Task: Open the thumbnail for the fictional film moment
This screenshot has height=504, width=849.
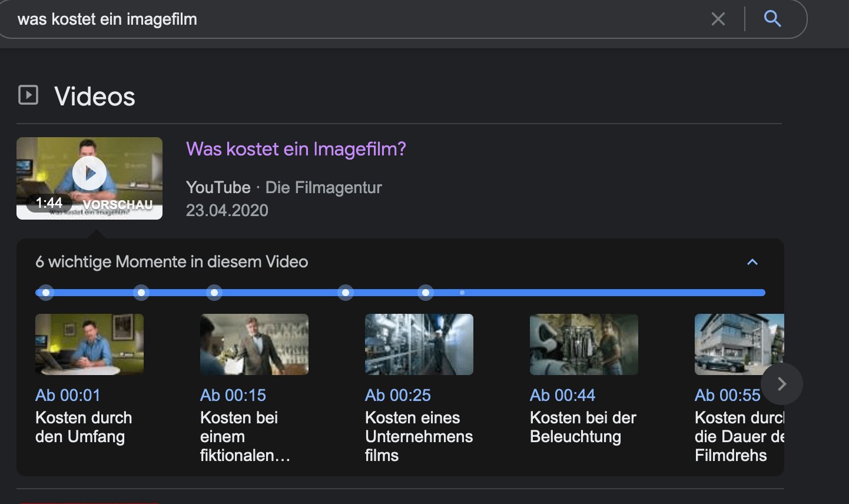Action: point(254,344)
